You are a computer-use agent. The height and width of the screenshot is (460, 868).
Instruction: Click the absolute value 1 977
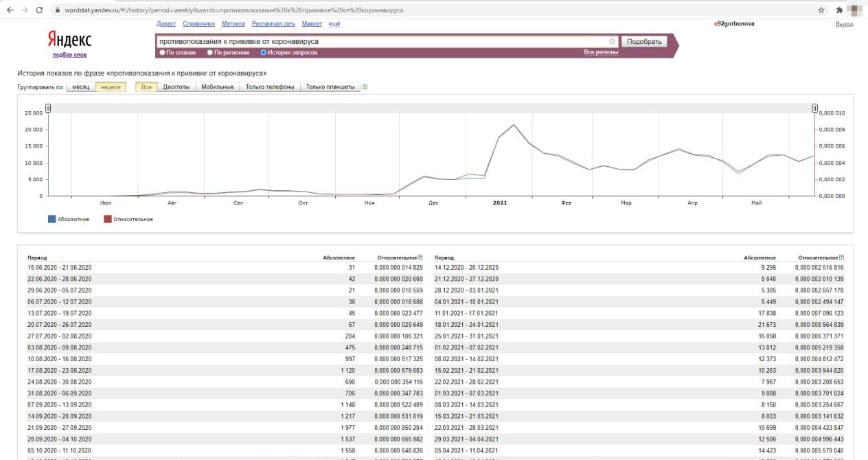point(347,428)
